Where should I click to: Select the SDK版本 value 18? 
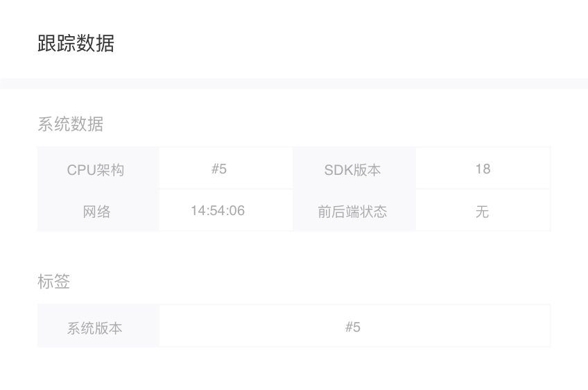point(483,168)
